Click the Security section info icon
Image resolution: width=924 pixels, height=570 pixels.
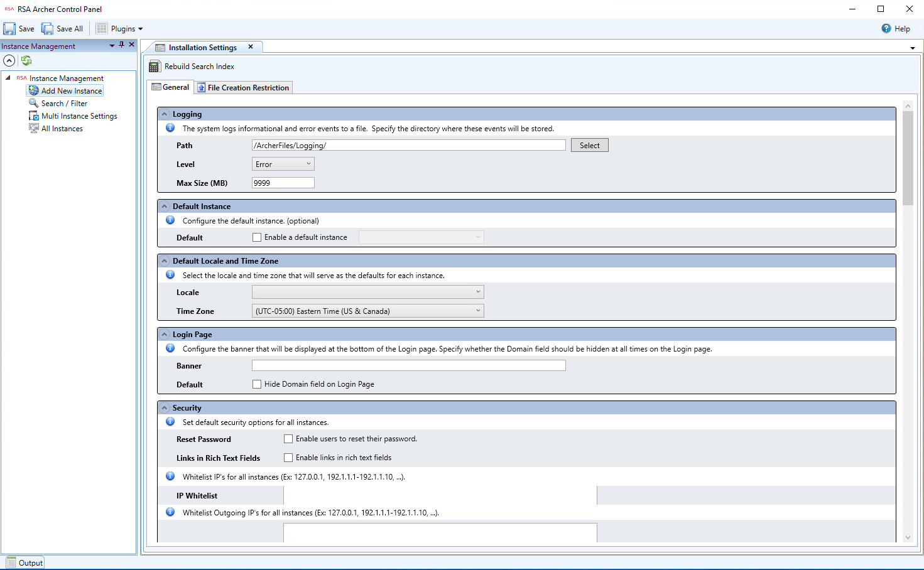coord(170,422)
